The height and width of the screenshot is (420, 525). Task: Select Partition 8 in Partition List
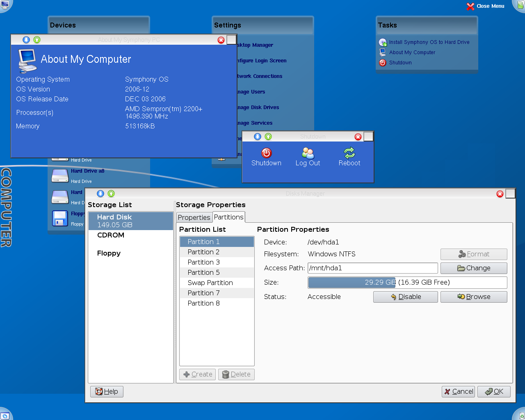(x=217, y=303)
